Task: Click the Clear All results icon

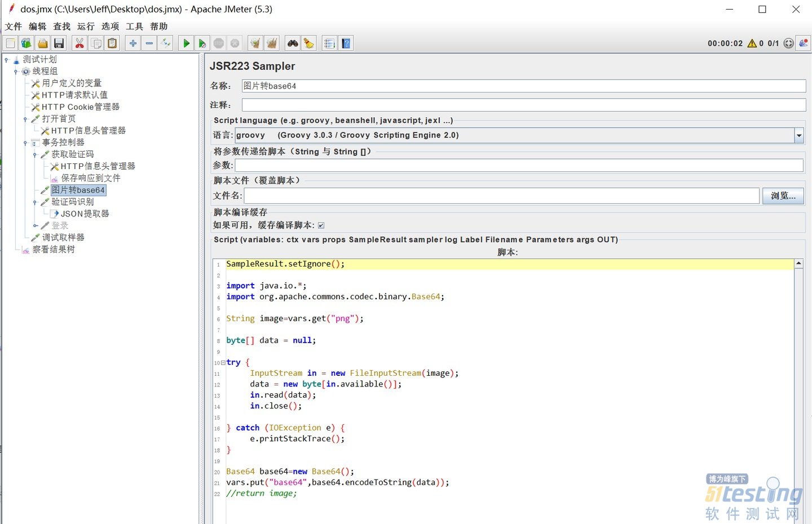Action: [272, 43]
